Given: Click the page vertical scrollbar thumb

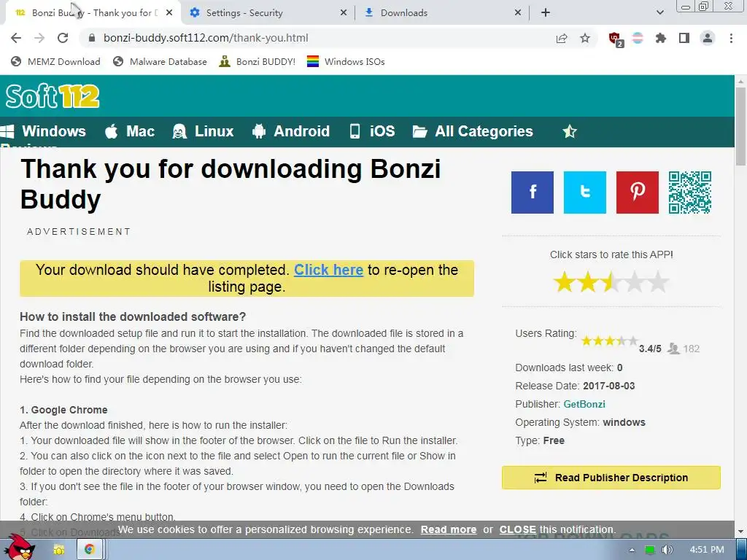Looking at the screenshot, I should pos(741,127).
